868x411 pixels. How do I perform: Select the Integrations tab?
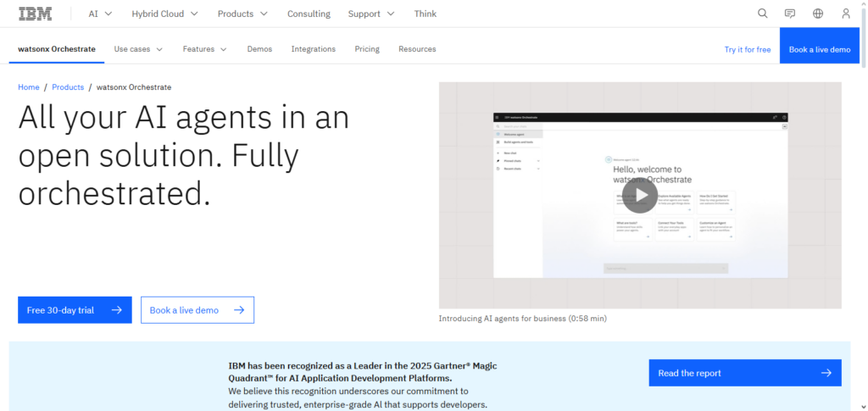(x=313, y=49)
